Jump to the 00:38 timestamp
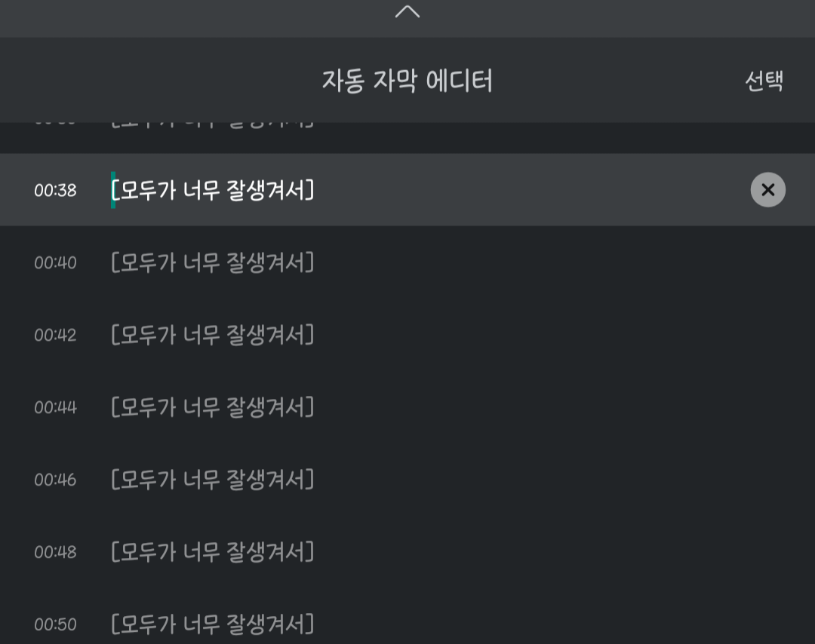 pyautogui.click(x=55, y=191)
